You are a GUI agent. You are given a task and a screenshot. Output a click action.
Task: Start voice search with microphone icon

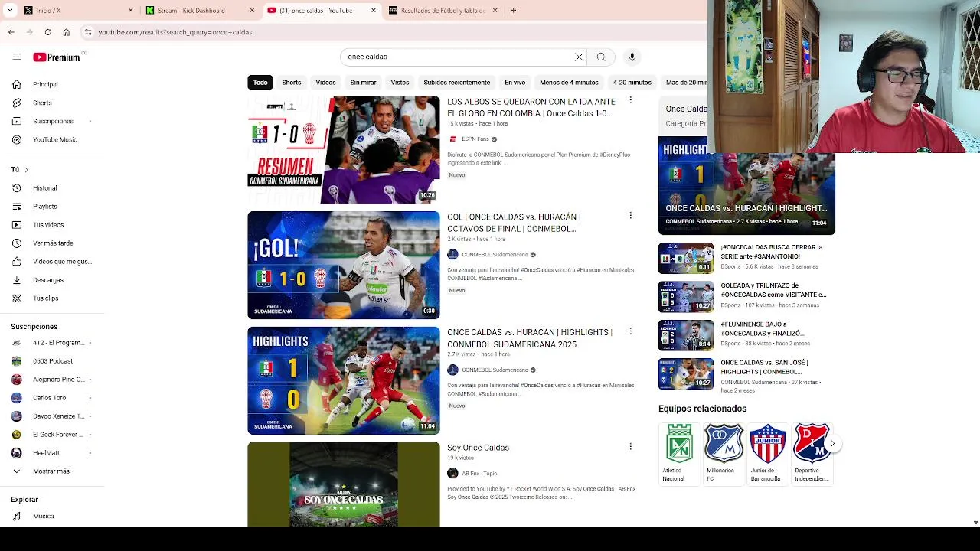click(632, 57)
